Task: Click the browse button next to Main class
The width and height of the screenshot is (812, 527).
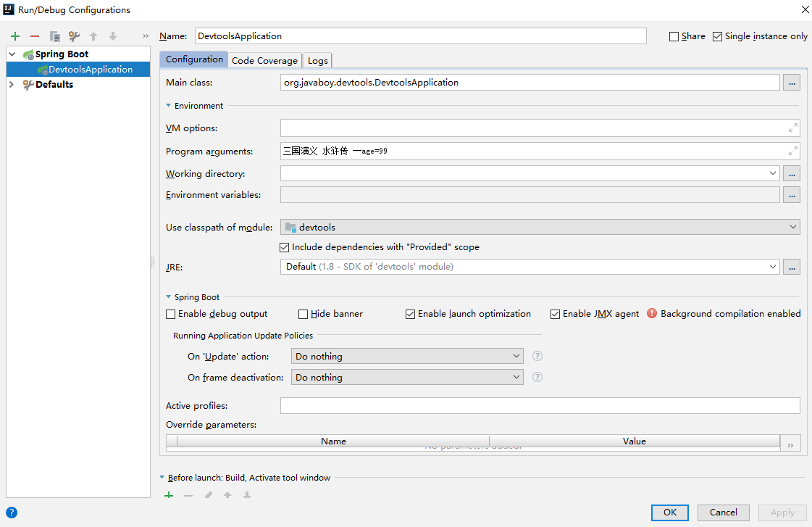Action: (x=791, y=83)
